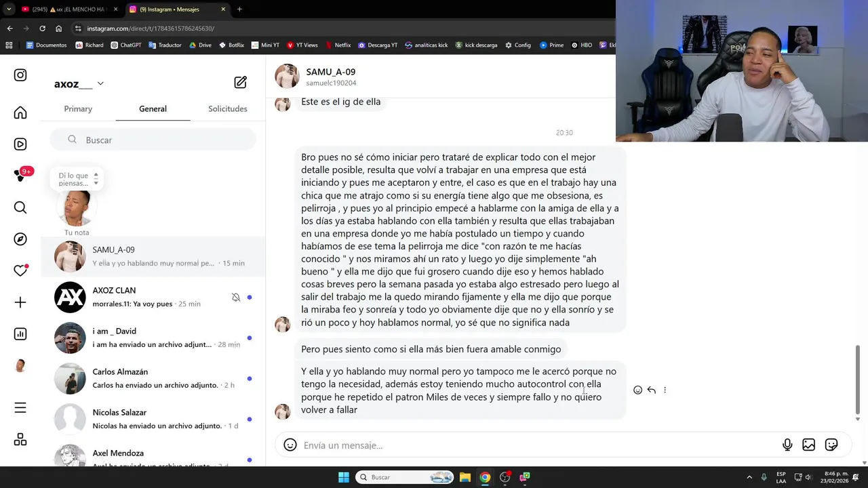Go back in browser history
The width and height of the screenshot is (868, 488).
tap(9, 28)
